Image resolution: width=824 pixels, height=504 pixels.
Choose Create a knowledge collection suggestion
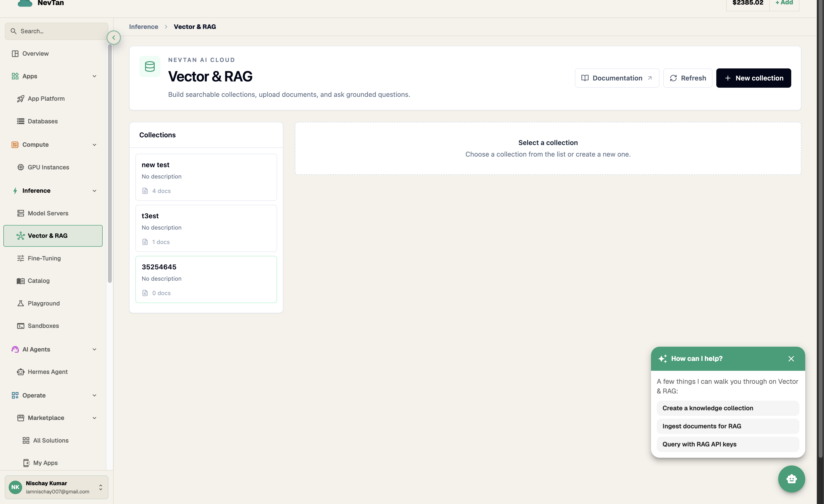point(728,408)
